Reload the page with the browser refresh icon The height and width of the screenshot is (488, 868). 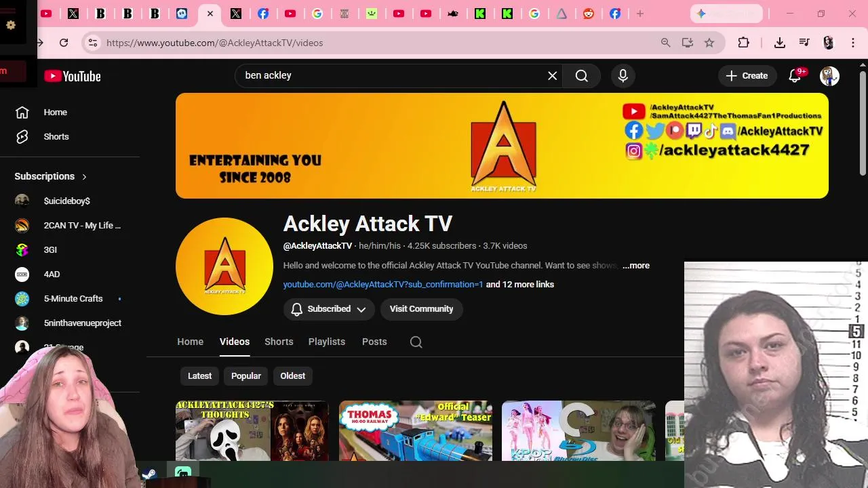point(64,43)
